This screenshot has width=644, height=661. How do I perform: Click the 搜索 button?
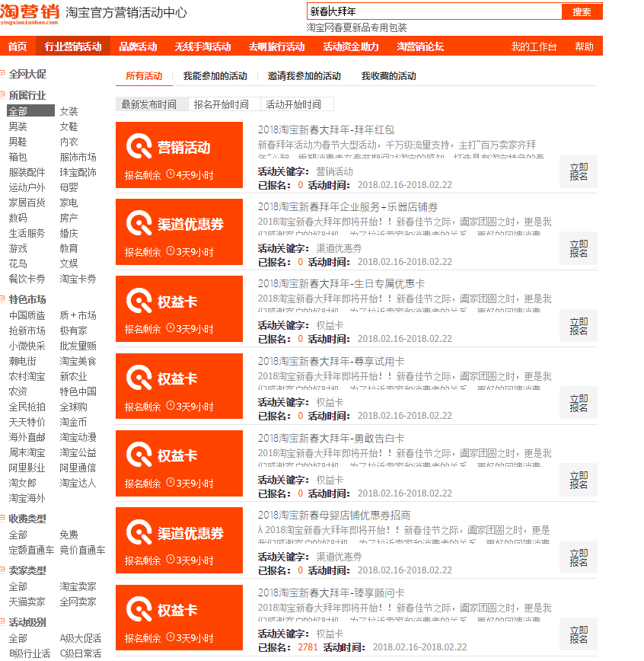[582, 12]
